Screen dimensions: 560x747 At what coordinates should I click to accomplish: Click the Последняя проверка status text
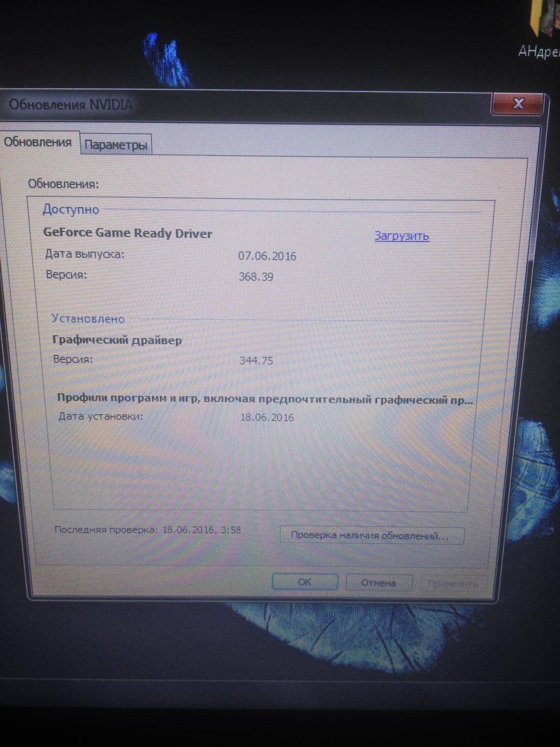point(147,530)
